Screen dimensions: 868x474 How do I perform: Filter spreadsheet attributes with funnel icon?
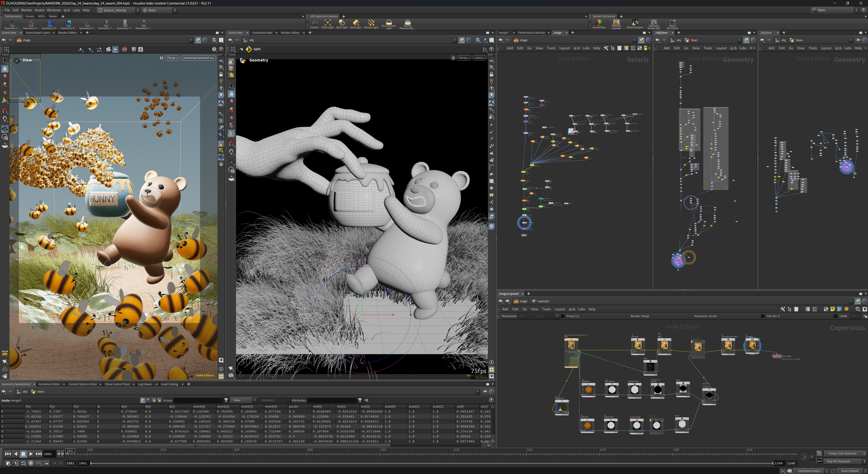(x=360, y=400)
